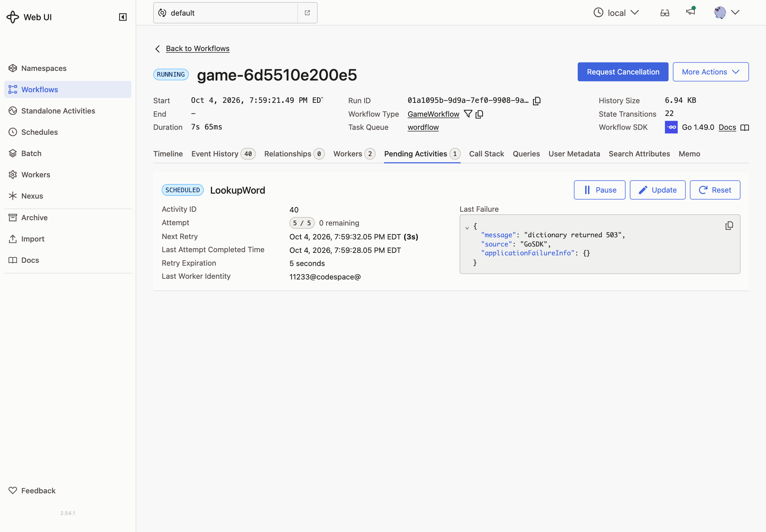Open Standalone Activities in the sidebar
Image resolution: width=766 pixels, height=532 pixels.
click(x=68, y=111)
